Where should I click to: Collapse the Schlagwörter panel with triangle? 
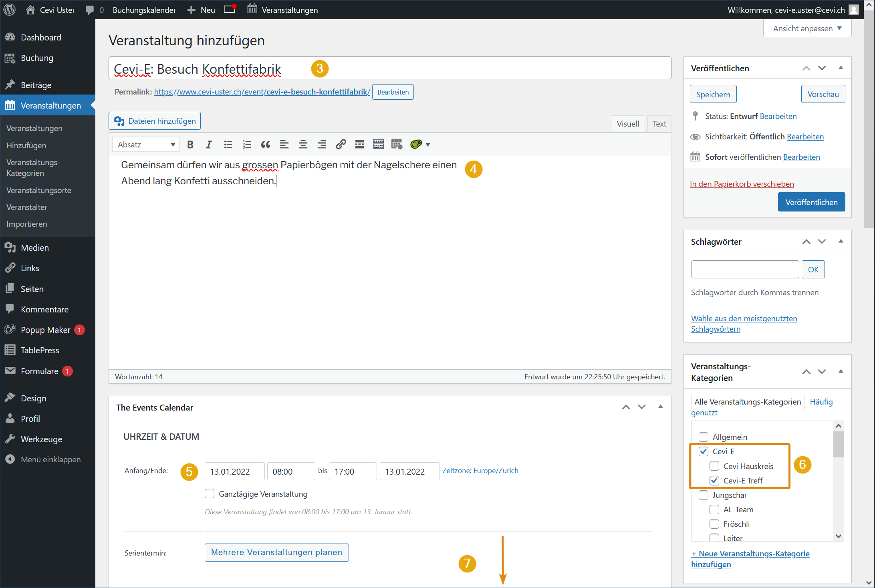point(841,241)
